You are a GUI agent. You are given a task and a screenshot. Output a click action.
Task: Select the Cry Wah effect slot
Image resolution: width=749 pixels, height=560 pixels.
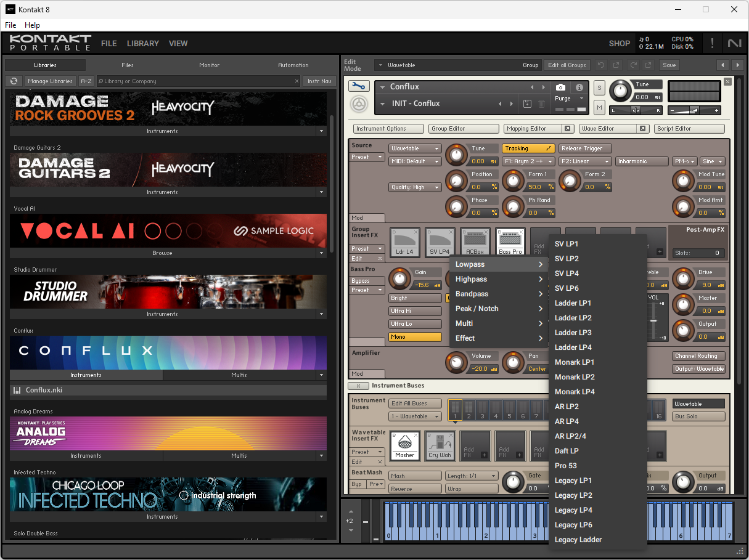pyautogui.click(x=440, y=445)
